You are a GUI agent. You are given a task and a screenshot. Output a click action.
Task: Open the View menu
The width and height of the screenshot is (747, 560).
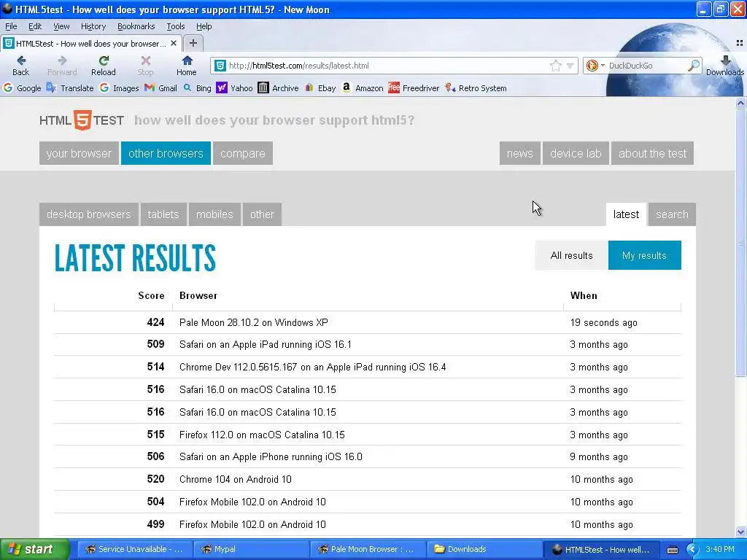coord(61,26)
